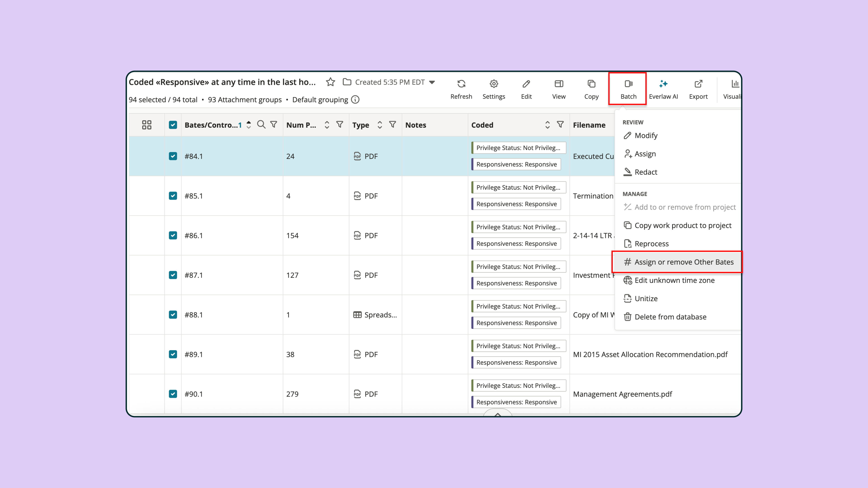Click the Num Pages value 279

tap(292, 394)
